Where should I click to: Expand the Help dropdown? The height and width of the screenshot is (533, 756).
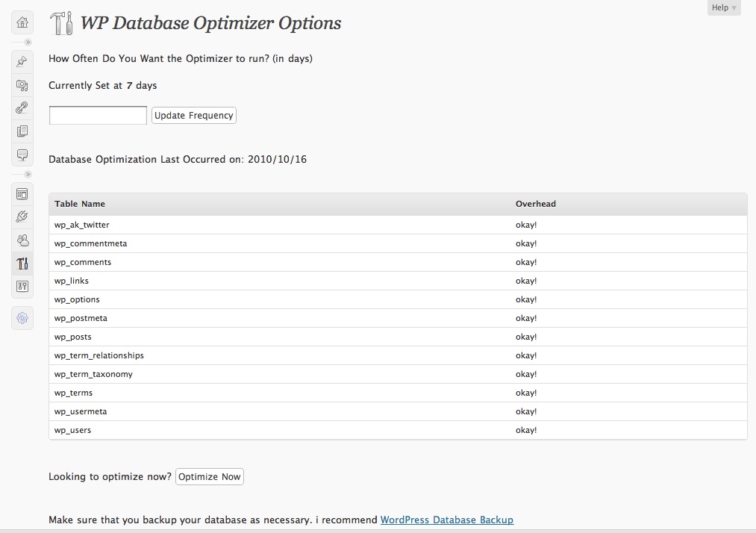click(x=724, y=7)
